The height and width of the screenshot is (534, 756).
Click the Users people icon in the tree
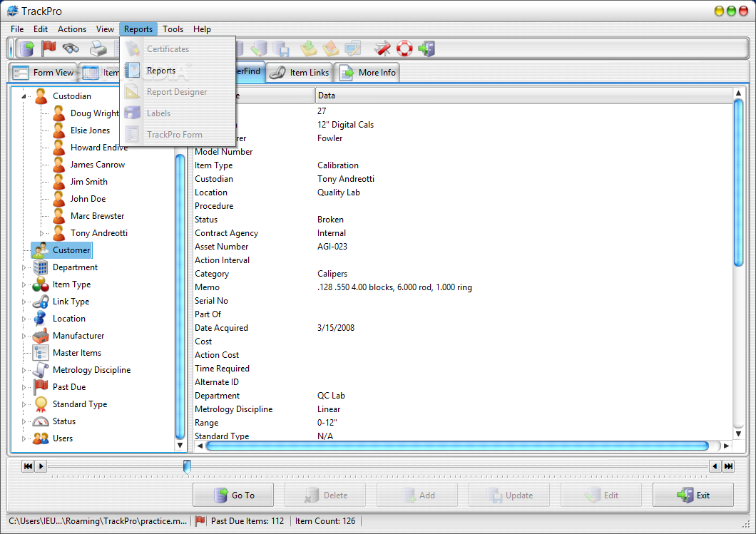41,438
